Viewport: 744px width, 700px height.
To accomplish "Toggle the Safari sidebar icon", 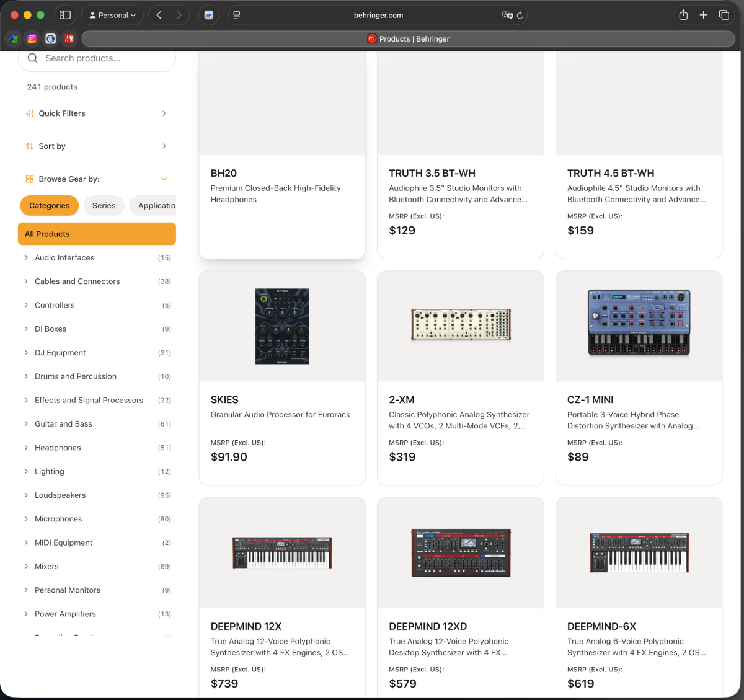I will [65, 15].
